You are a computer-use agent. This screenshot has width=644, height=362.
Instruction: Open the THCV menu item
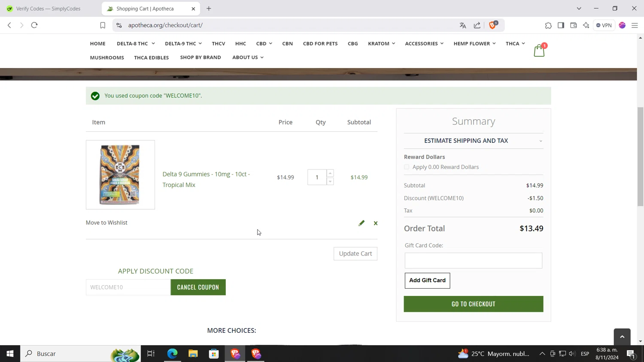point(219,43)
